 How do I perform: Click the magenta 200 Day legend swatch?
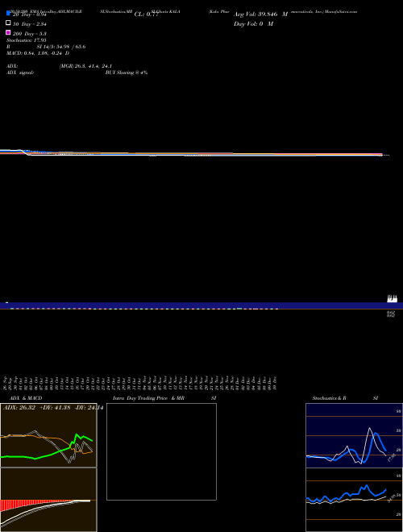pos(9,32)
